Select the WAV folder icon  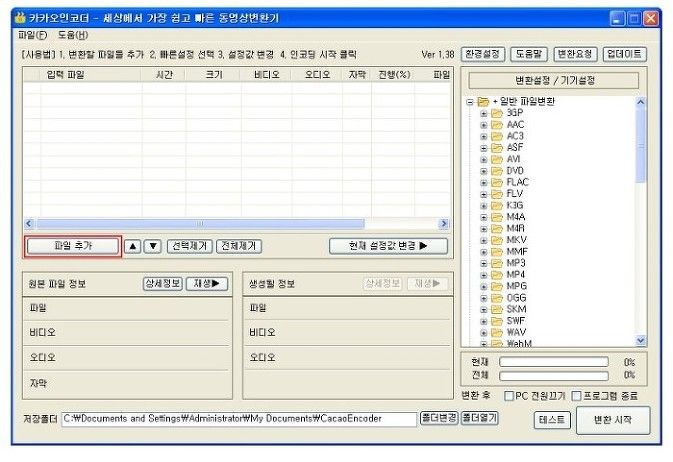pos(497,332)
